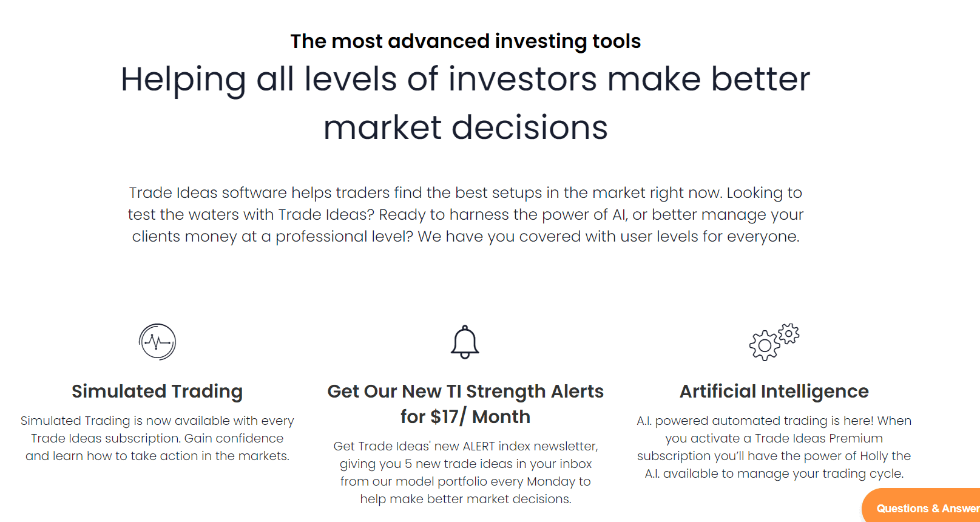The image size is (980, 522).
Task: Click the small gear icon
Action: 789,333
